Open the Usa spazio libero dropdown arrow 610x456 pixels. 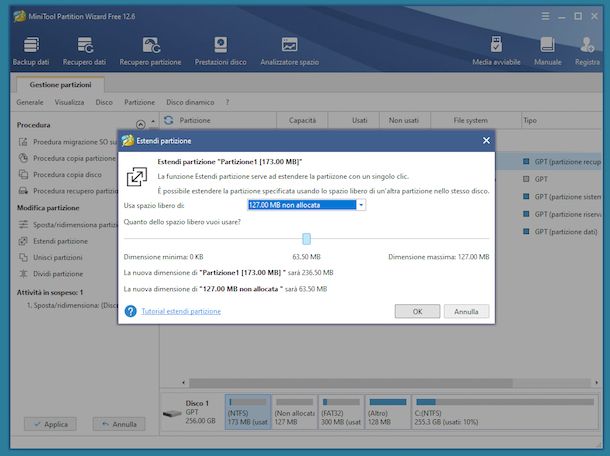(361, 205)
